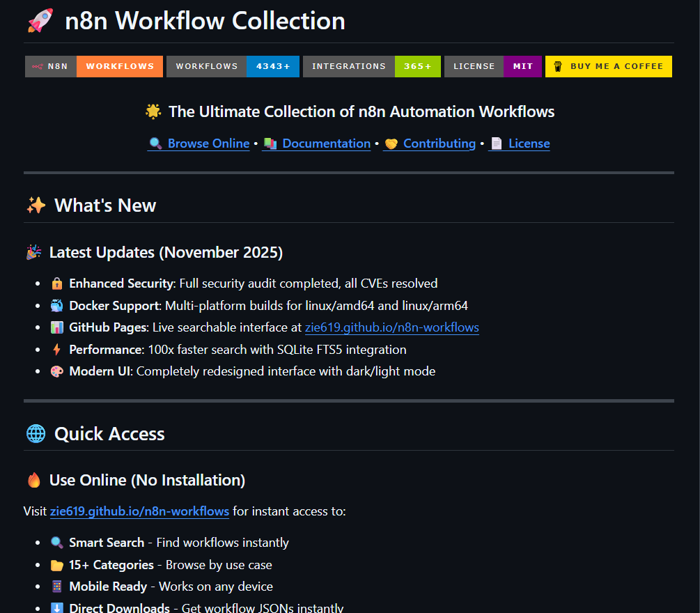Click the n8n Workflow Collection heading
Viewport: 700px width, 613px height.
point(205,21)
